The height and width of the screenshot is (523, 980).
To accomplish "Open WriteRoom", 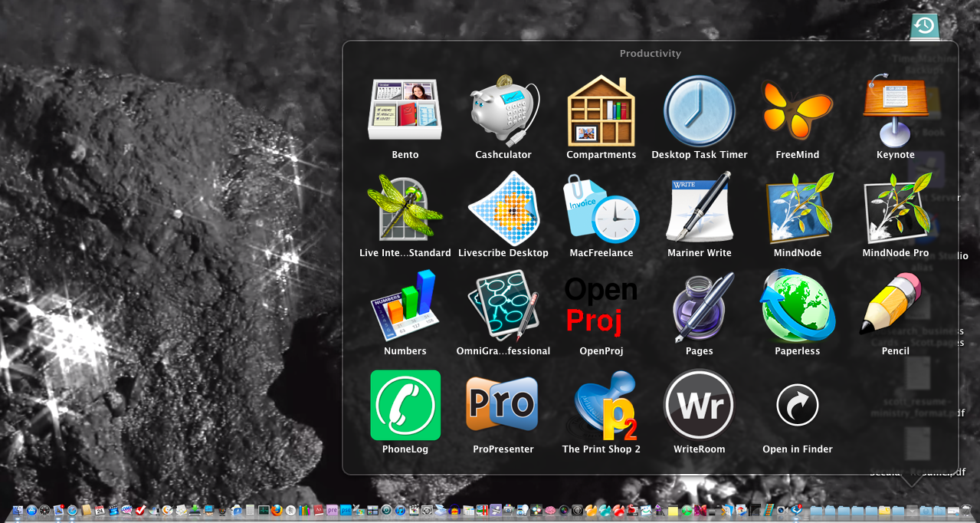I will [x=700, y=405].
